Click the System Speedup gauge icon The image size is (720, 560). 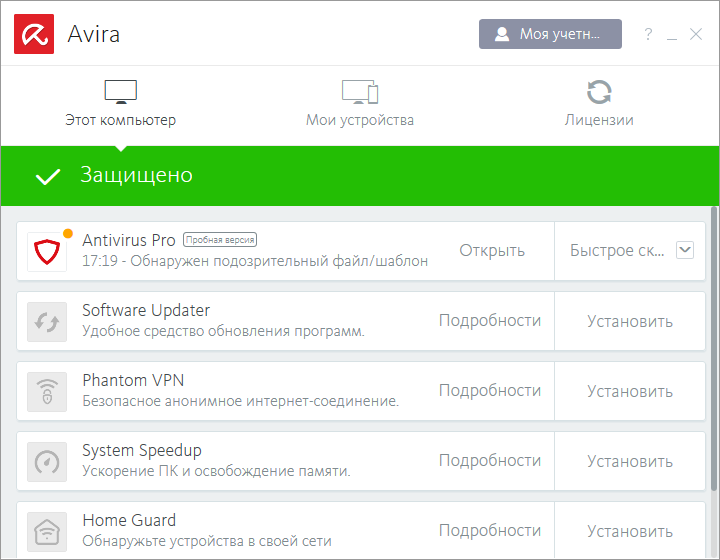tap(47, 462)
